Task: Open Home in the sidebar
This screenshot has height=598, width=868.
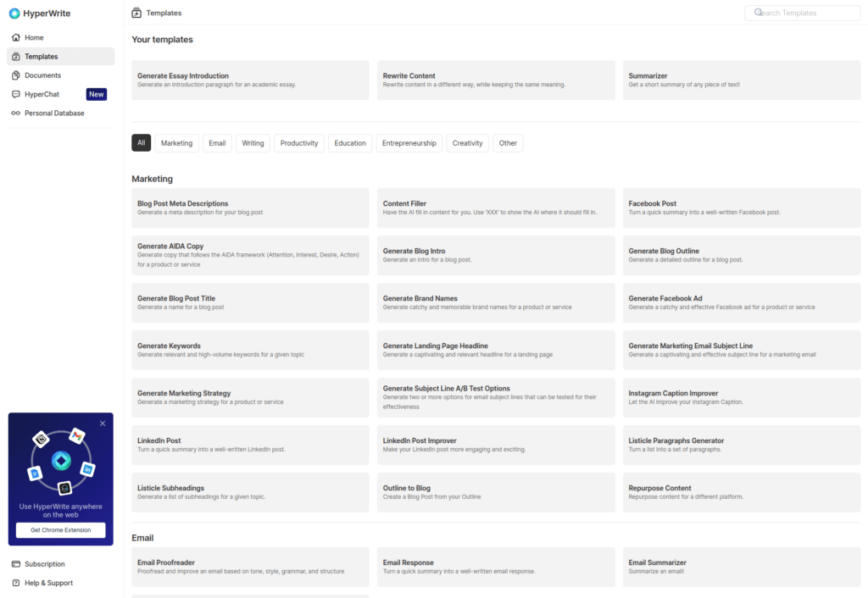Action: [61, 37]
